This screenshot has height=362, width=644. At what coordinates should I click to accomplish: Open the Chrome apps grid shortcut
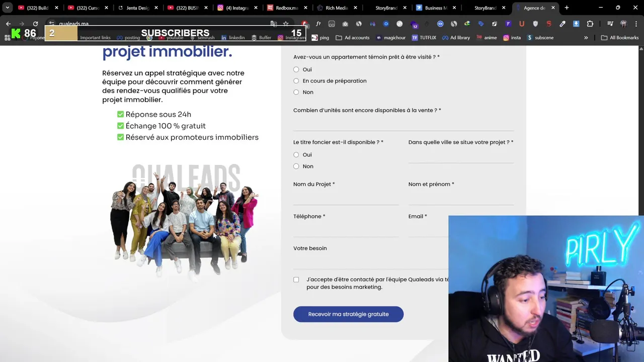(x=8, y=38)
